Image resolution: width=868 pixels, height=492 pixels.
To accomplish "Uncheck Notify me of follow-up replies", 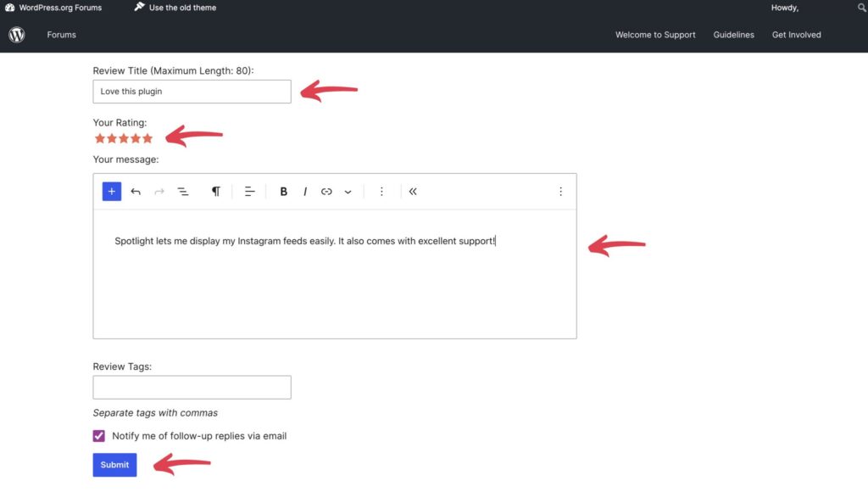I will pyautogui.click(x=99, y=436).
